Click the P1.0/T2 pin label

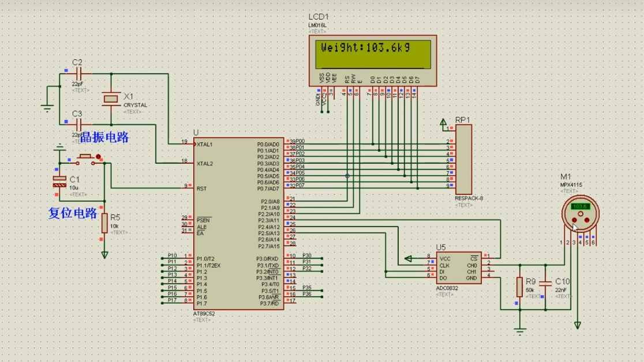coord(205,259)
